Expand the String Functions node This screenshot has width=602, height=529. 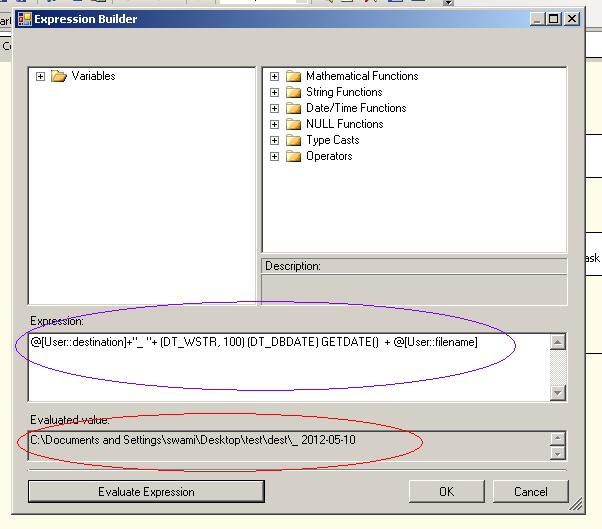274,93
